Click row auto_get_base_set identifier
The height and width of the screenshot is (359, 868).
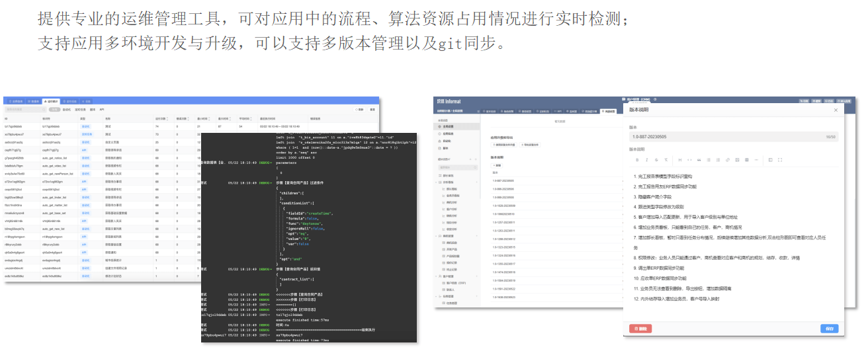[54, 213]
